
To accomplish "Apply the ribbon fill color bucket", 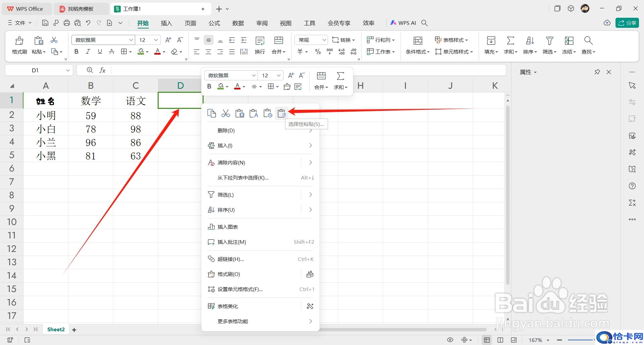I will coord(141,52).
